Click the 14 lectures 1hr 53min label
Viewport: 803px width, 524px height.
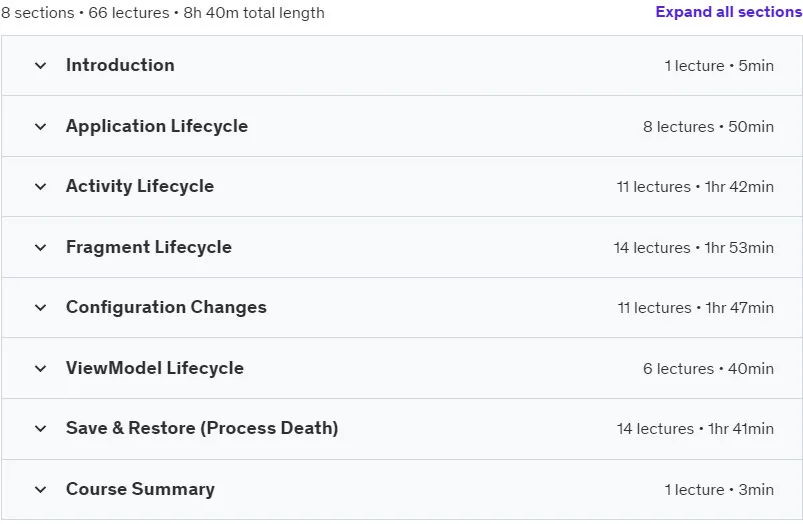(693, 247)
